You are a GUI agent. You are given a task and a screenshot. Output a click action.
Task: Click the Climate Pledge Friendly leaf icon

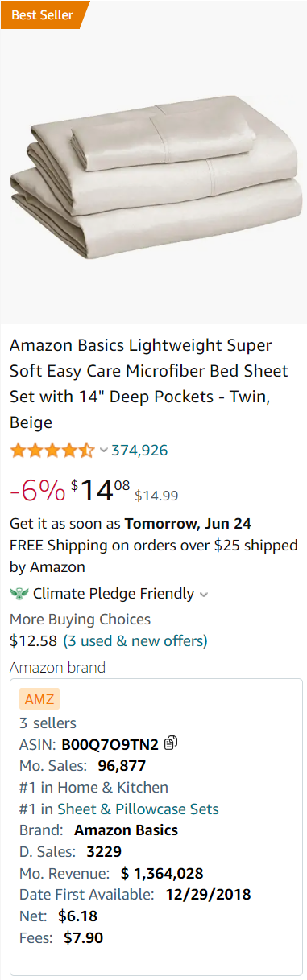point(19,594)
